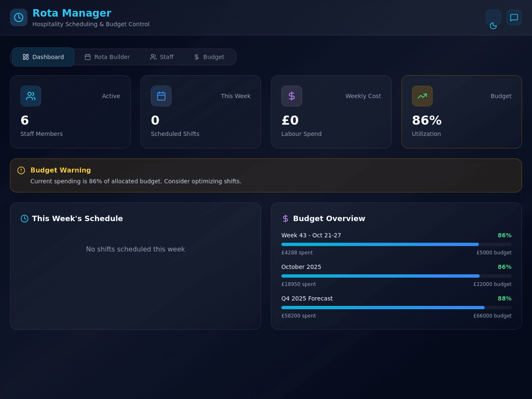Click "Week 43 - Oct 21-27" label

pos(311,235)
